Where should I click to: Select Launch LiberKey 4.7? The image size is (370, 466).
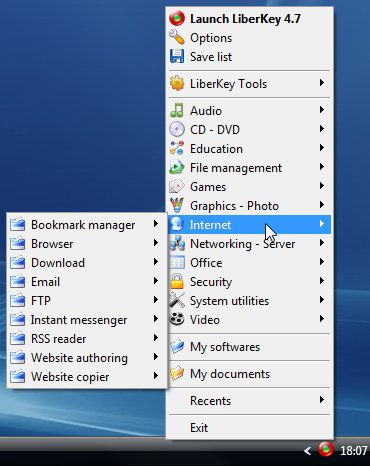[x=249, y=19]
